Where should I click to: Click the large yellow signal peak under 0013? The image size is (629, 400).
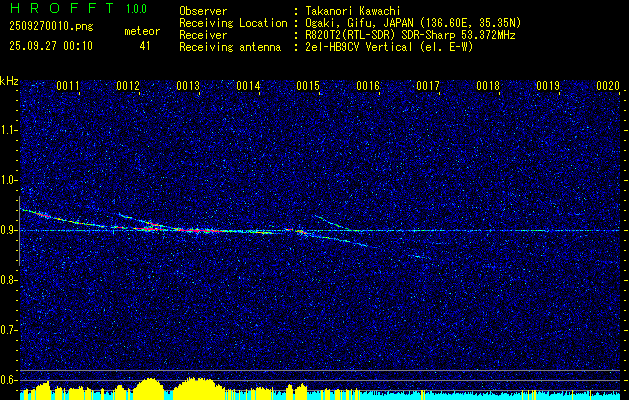tap(197, 388)
